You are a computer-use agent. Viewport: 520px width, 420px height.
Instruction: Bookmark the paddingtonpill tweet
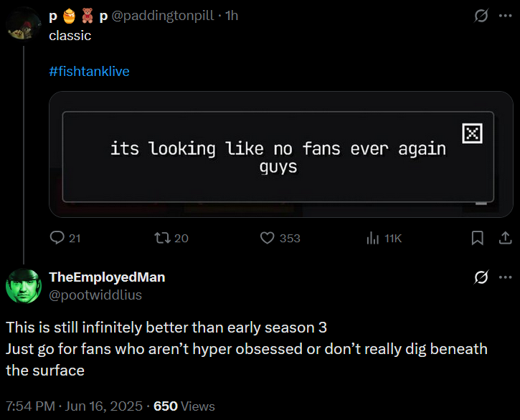(477, 238)
